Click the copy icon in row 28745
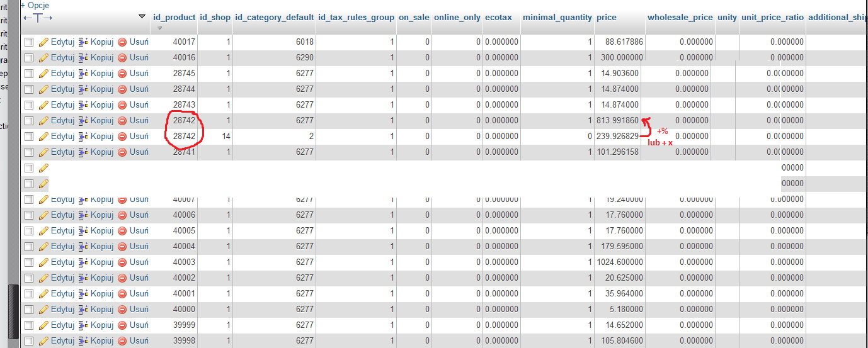The image size is (868, 348). tap(83, 74)
